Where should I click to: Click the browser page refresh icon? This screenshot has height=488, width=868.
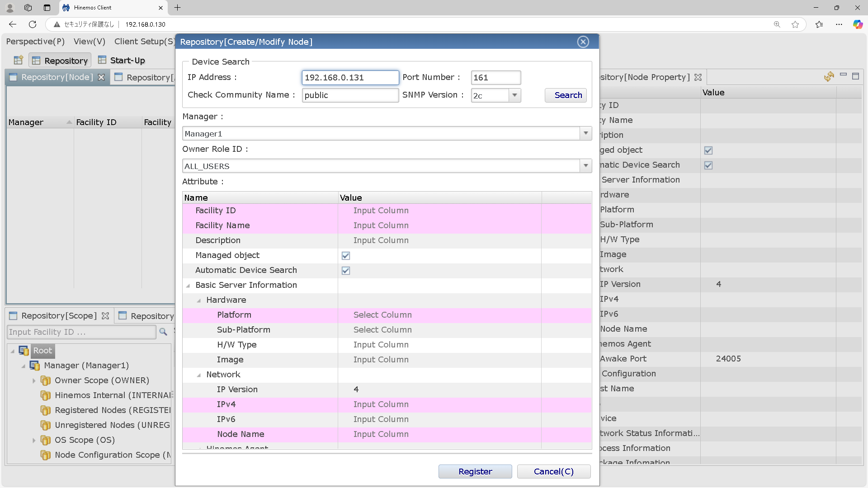pyautogui.click(x=33, y=24)
